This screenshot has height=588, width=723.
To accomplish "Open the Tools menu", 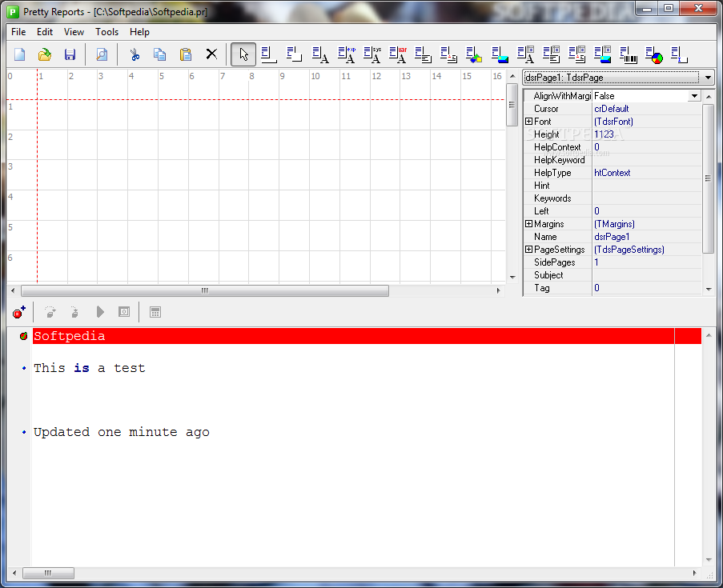I will coord(107,32).
